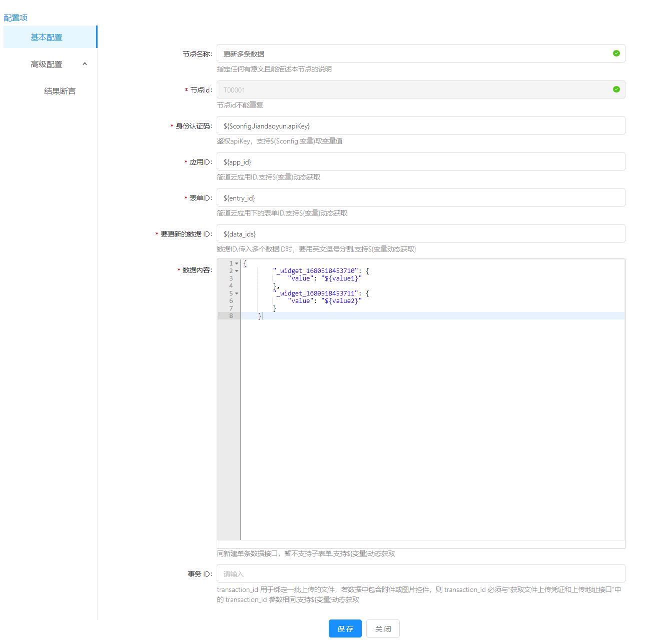
Task: Click the disabled 节点Id field T00001
Action: tap(421, 89)
